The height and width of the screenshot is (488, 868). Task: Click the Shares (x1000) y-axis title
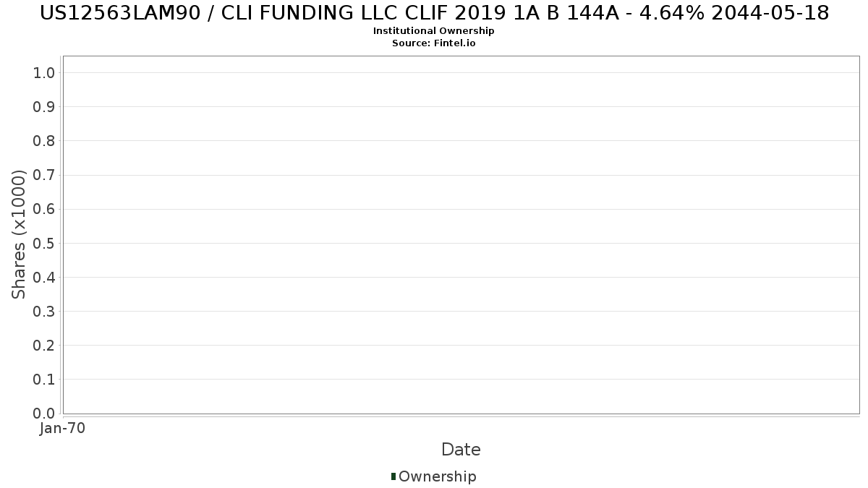(19, 234)
